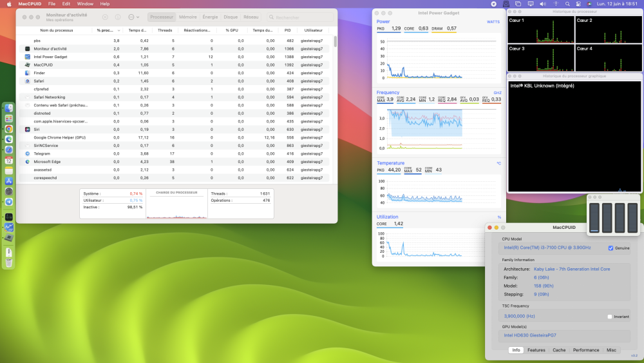
Task: Open the ellipsis action menu in Moniteur d'activité
Action: [x=133, y=17]
